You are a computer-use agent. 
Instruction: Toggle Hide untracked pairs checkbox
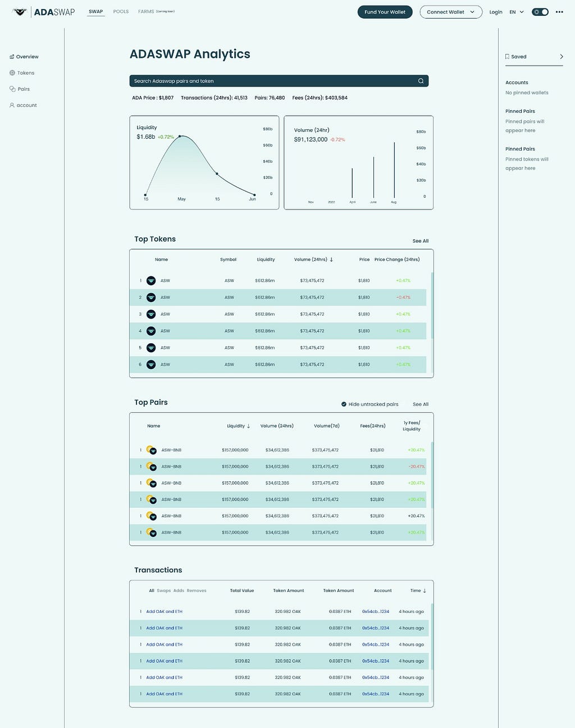(344, 404)
